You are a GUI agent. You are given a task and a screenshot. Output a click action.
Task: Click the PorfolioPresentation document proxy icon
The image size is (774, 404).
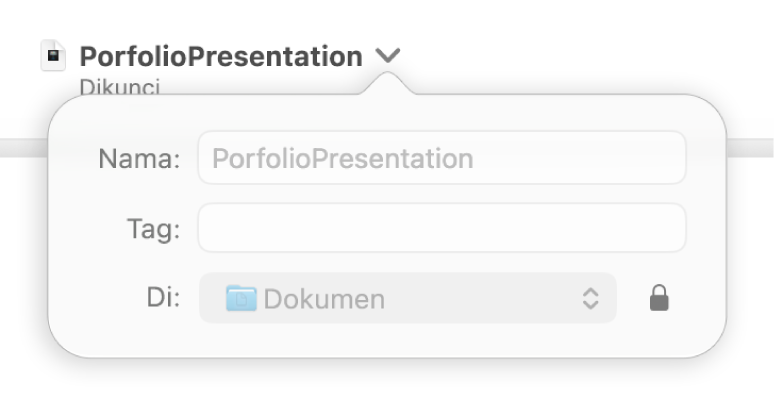53,55
